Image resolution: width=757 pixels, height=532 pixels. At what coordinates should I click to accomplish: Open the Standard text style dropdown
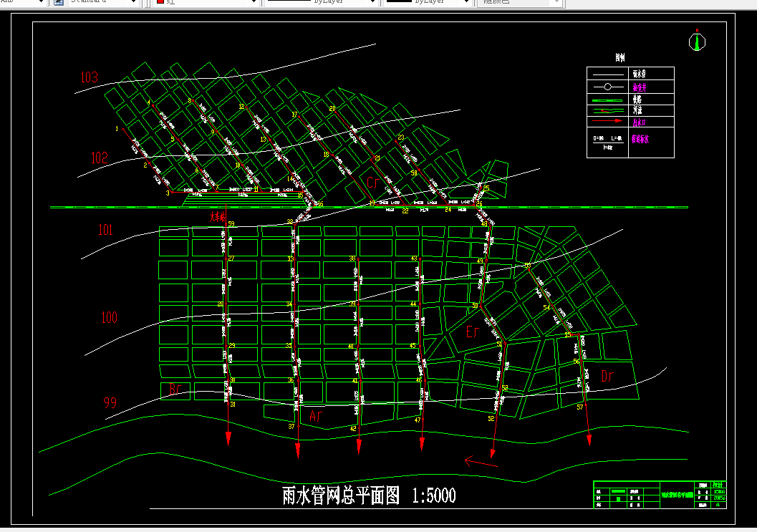click(x=103, y=2)
